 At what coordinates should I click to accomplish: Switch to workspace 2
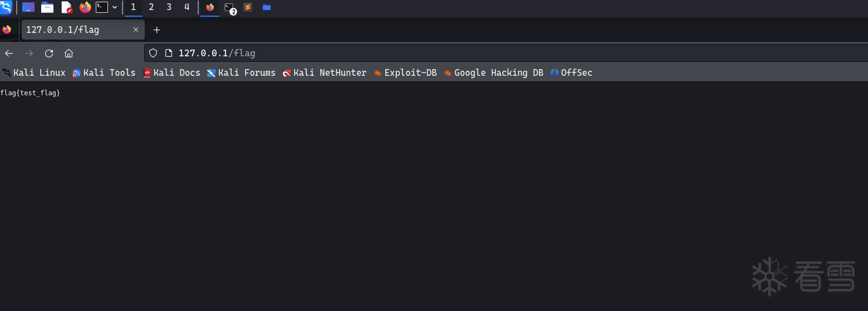(x=151, y=7)
